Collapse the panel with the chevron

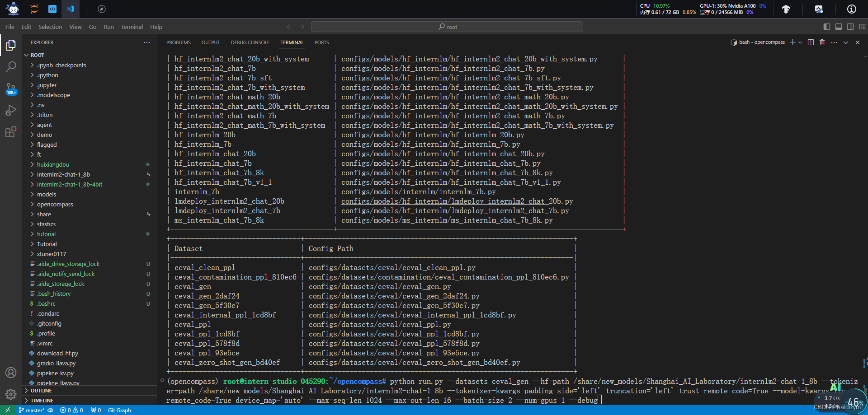coord(846,42)
